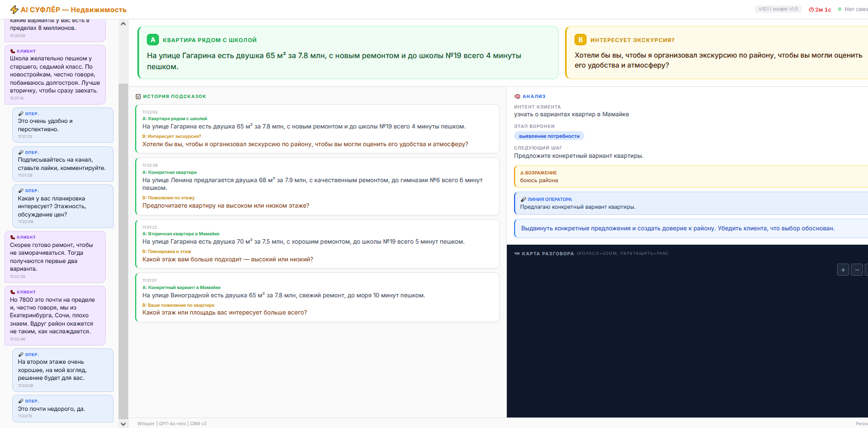Click the lightning bolt logo icon

coord(14,9)
